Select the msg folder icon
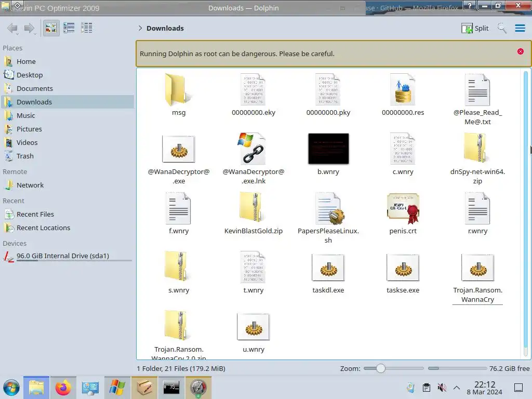 coord(178,90)
